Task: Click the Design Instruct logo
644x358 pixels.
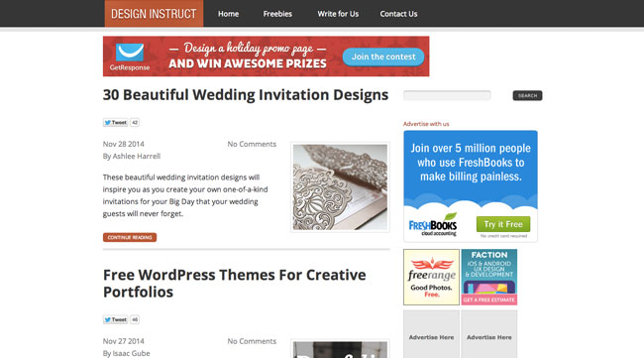Action: tap(154, 14)
